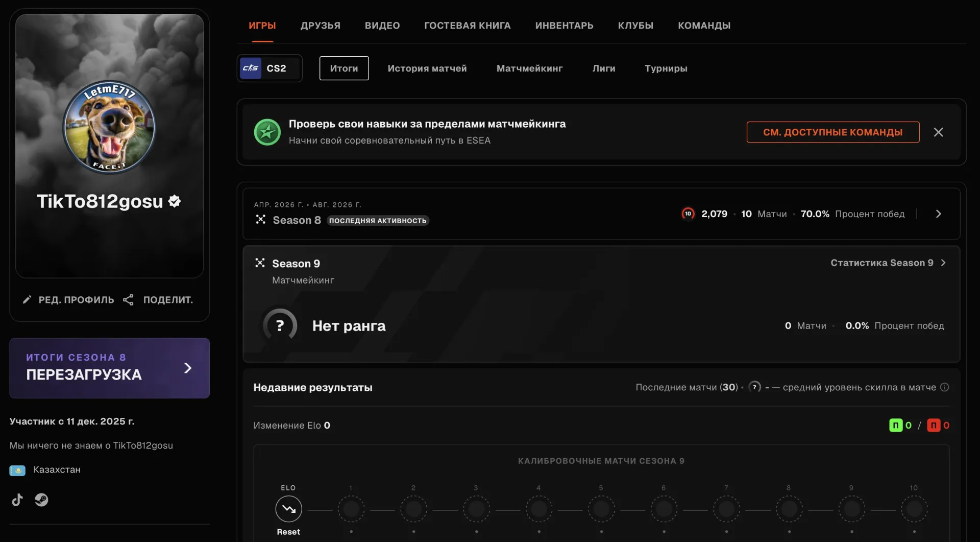
Task: Select the CS2 game selector
Action: point(269,68)
